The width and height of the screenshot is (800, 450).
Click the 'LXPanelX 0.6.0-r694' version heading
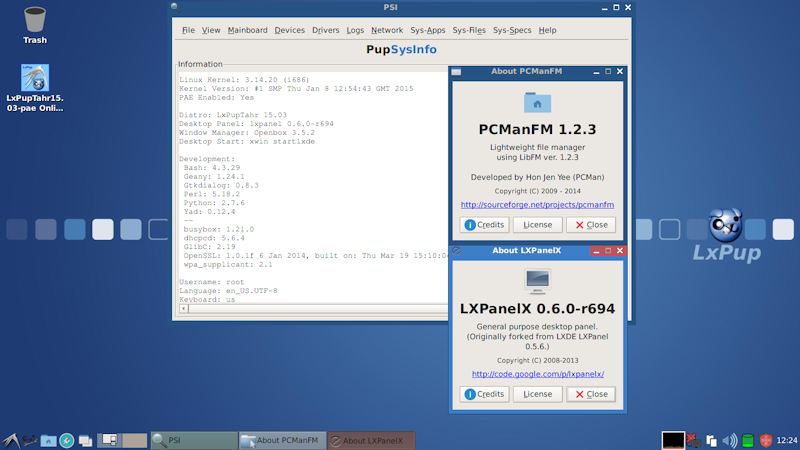[x=537, y=308]
